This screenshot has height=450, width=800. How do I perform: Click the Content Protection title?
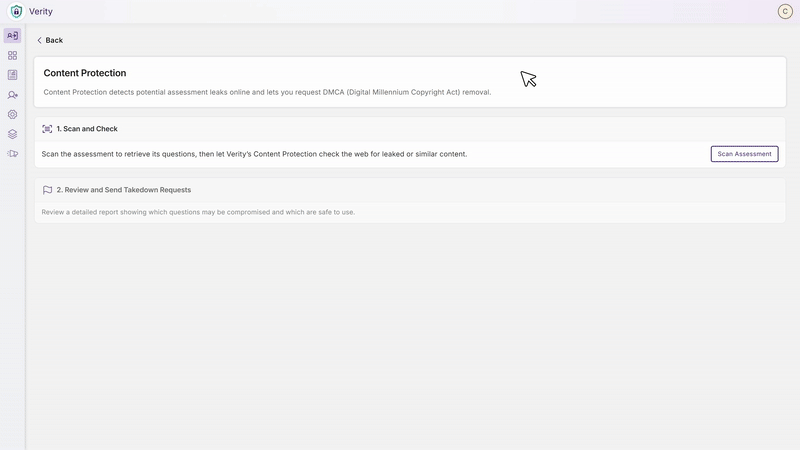85,73
